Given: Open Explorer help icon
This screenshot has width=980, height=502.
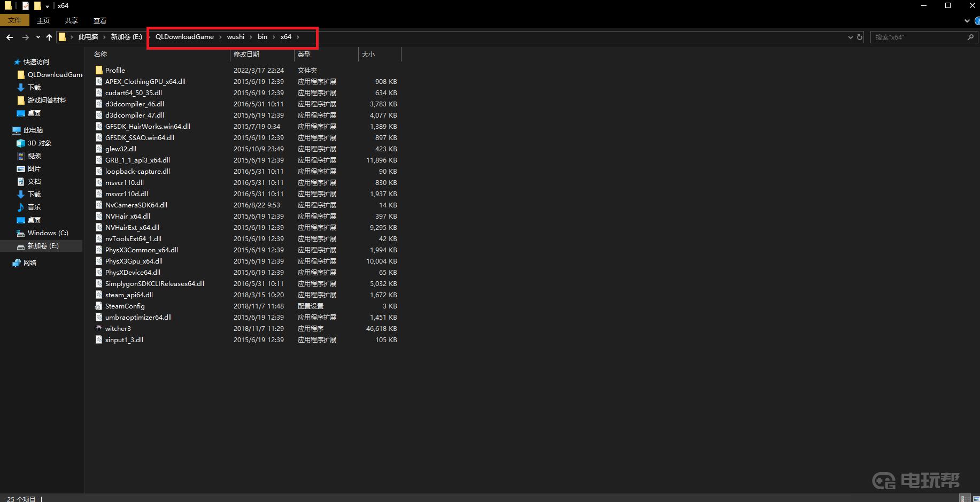Looking at the screenshot, I should coord(977,21).
